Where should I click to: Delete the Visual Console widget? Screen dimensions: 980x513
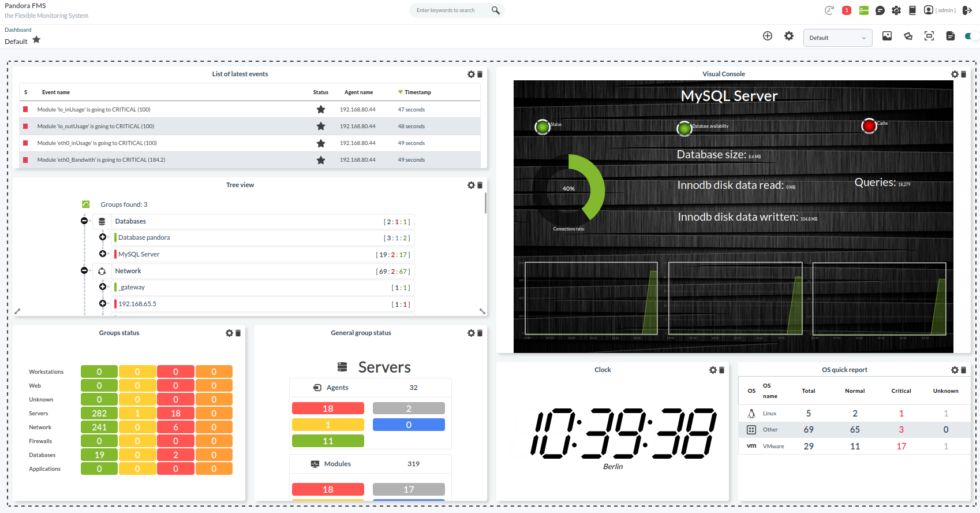tap(963, 74)
